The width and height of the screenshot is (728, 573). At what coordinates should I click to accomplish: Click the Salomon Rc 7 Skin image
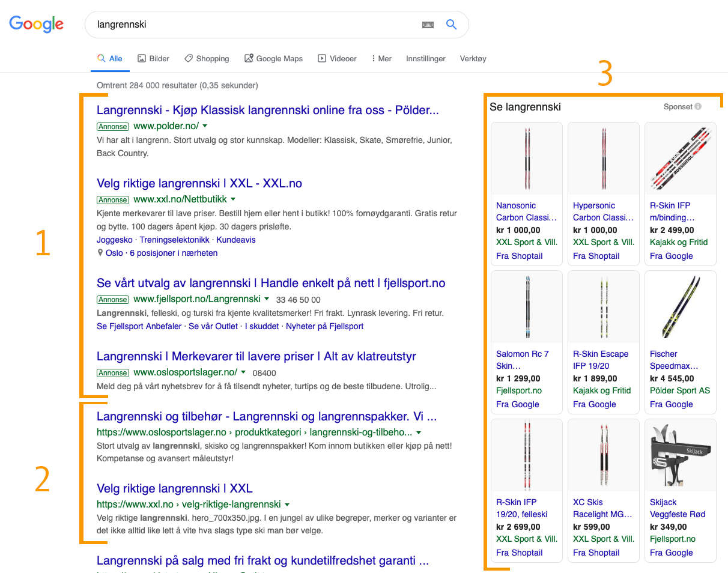coord(527,307)
